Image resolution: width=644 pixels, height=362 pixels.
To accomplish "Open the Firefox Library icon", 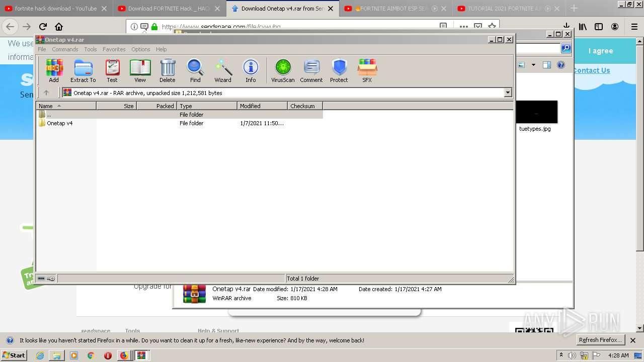I will (x=583, y=27).
